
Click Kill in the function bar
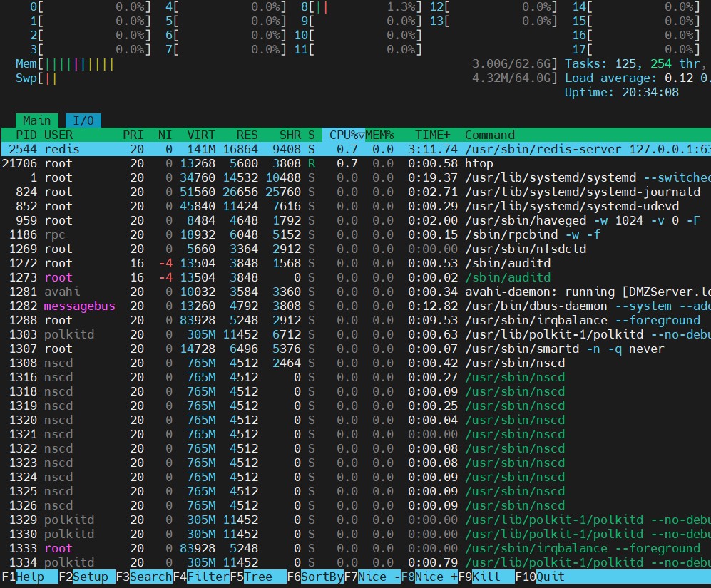pyautogui.click(x=486, y=577)
